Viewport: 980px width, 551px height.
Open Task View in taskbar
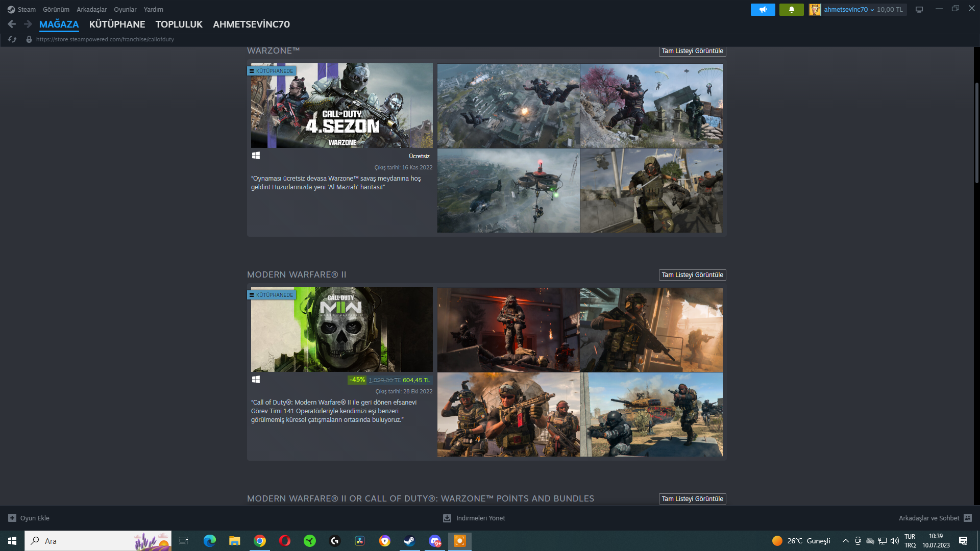pos(184,541)
